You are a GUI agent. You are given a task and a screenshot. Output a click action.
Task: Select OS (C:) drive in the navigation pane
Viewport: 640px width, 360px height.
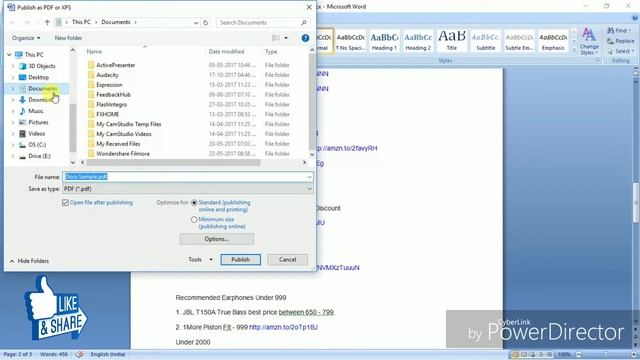pos(37,145)
